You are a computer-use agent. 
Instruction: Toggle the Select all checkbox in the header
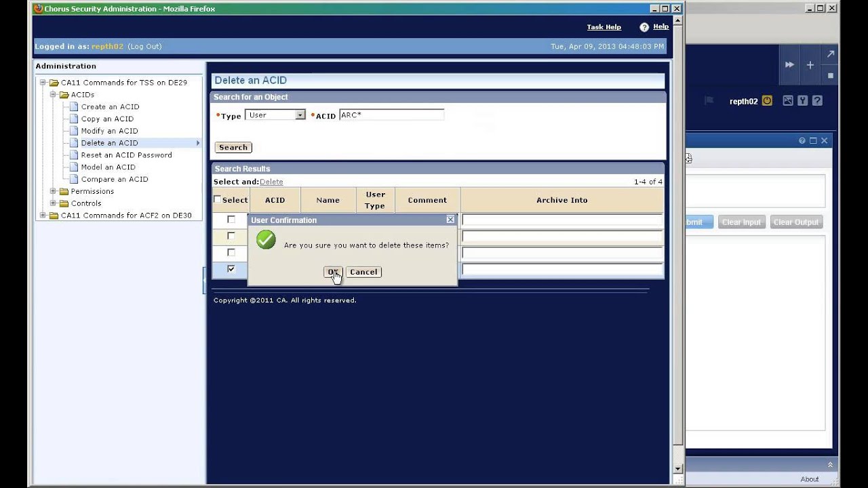tap(217, 199)
